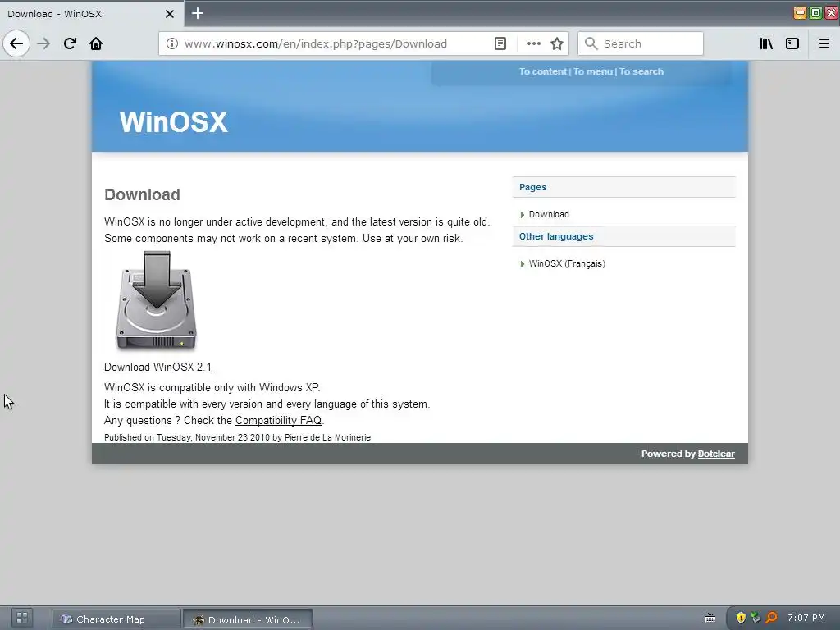Click the 7:07 PM clock

click(x=806, y=618)
